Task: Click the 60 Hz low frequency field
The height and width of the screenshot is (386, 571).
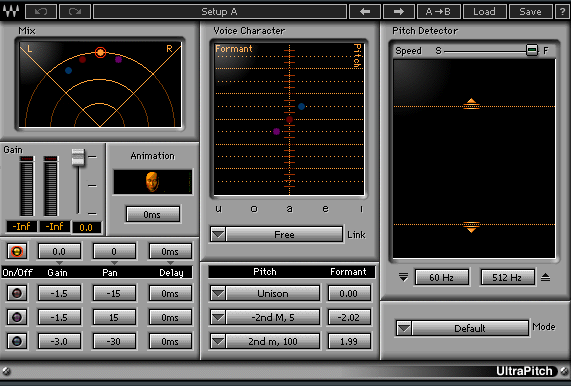Action: (441, 277)
